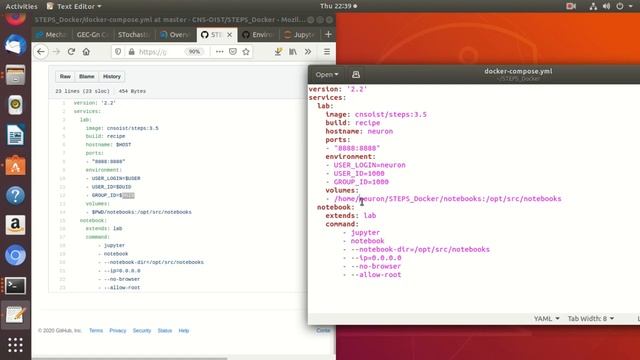Open Help from the dock
The height and width of the screenshot is (360, 640).
click(x=15, y=196)
